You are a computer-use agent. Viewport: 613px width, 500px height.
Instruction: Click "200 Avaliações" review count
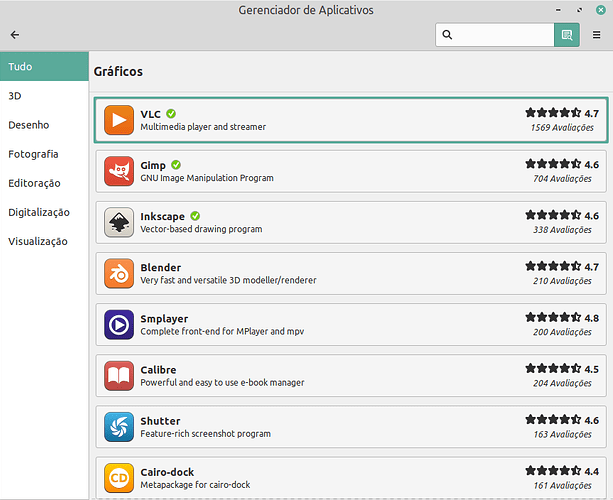pos(562,332)
